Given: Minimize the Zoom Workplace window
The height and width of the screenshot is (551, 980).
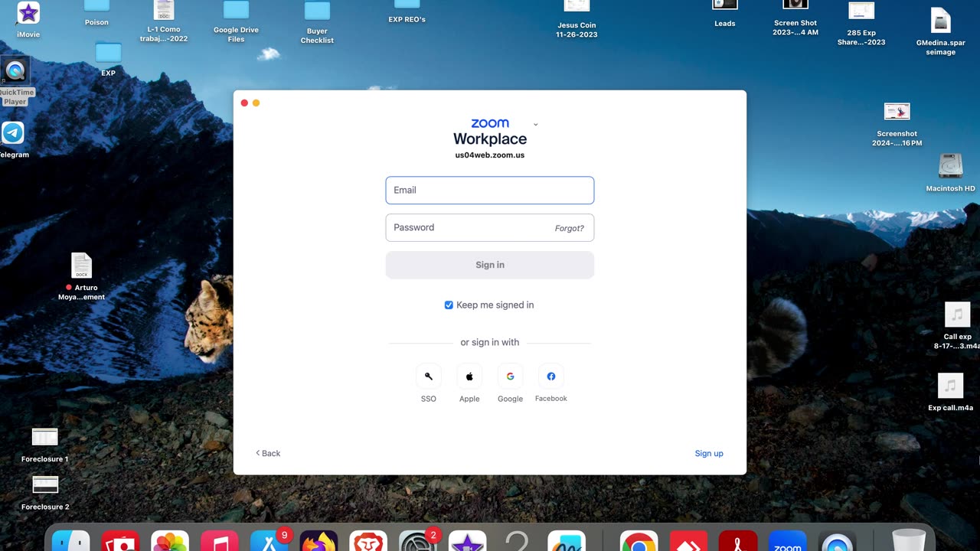Looking at the screenshot, I should coord(256,103).
